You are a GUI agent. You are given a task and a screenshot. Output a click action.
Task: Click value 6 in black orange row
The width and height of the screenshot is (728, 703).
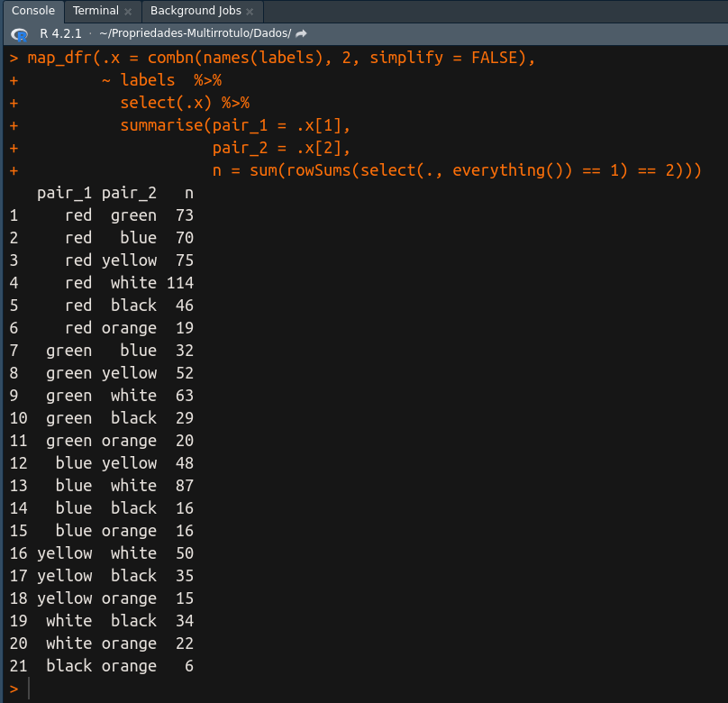click(189, 666)
